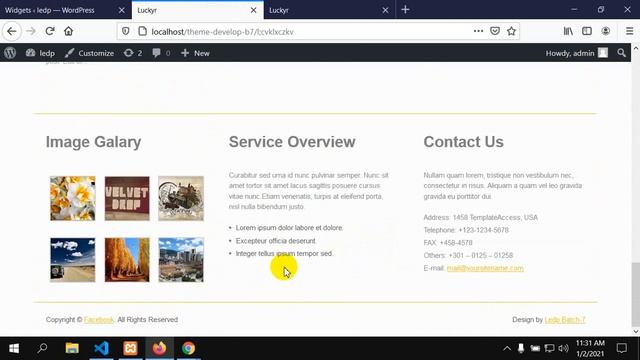The image size is (640, 360).
Task: Open WordPress logo admin menu
Action: [x=10, y=53]
